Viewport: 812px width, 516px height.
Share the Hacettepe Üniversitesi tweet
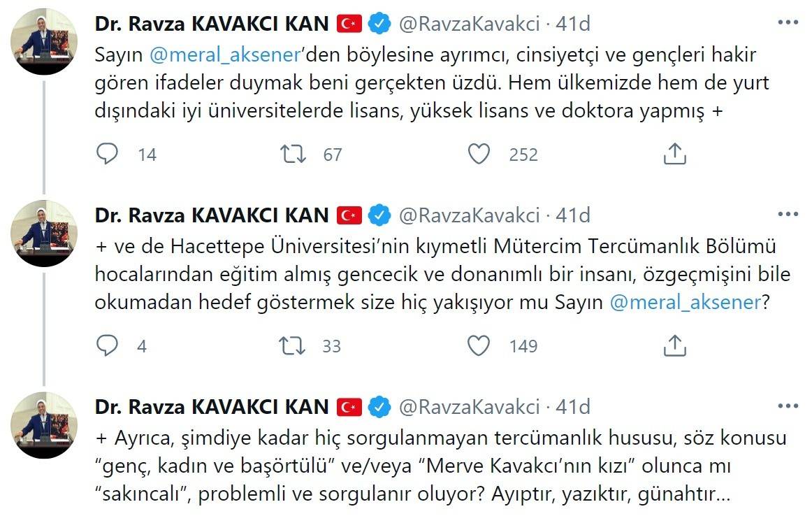click(674, 345)
